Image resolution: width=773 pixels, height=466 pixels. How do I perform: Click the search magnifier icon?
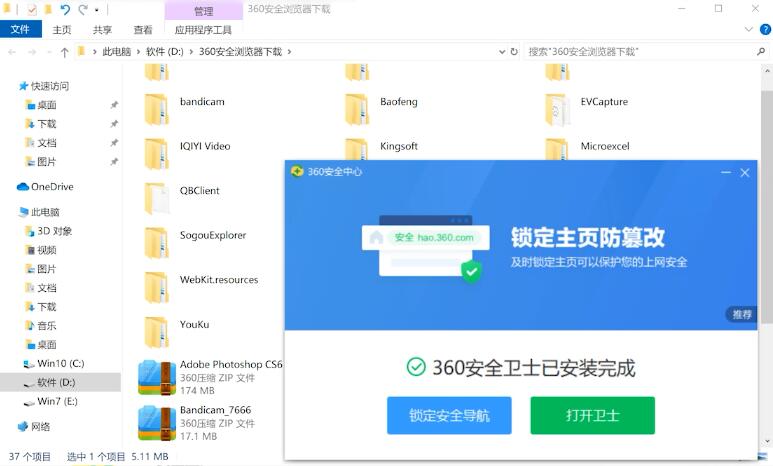click(x=761, y=51)
